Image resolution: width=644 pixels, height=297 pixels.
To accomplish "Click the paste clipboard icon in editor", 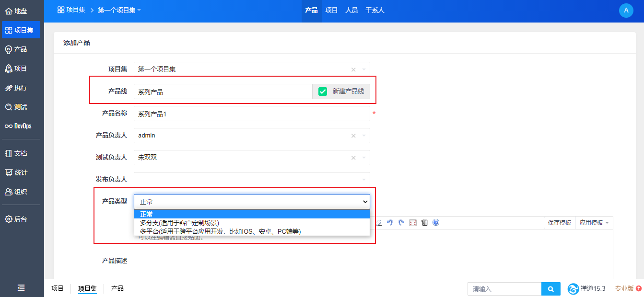I will pyautogui.click(x=424, y=223).
